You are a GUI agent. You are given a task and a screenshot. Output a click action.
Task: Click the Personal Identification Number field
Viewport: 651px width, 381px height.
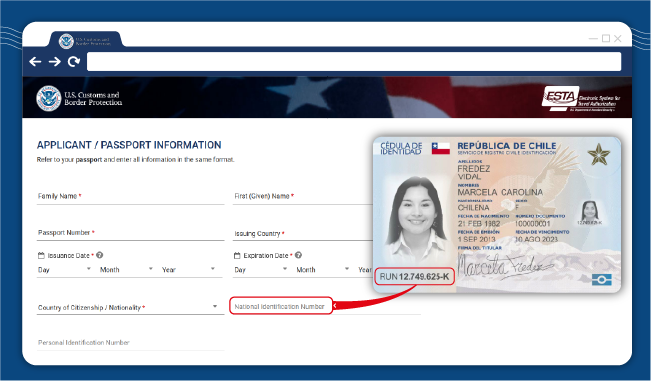click(130, 343)
